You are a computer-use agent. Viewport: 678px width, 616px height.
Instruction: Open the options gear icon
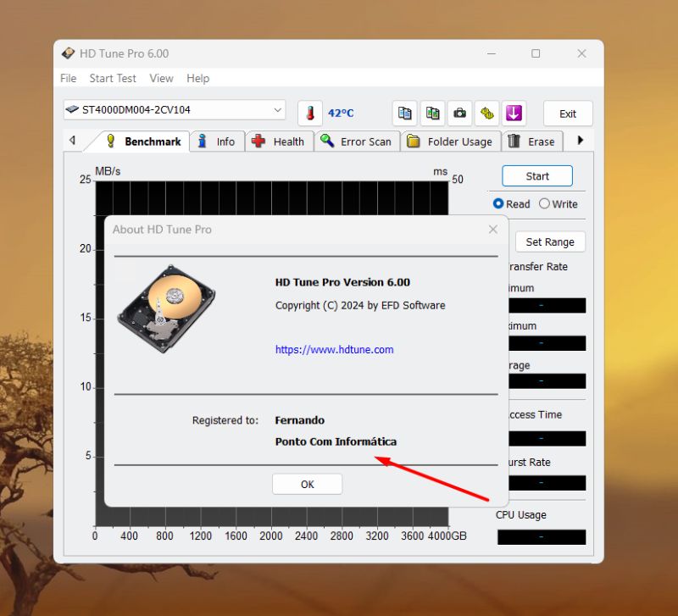click(x=486, y=114)
